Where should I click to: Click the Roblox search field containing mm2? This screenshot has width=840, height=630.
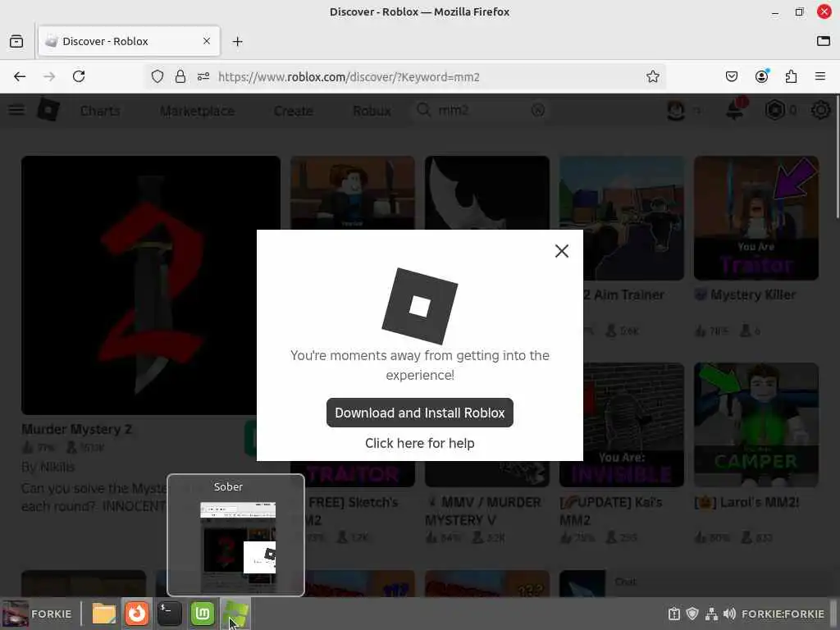[481, 111]
